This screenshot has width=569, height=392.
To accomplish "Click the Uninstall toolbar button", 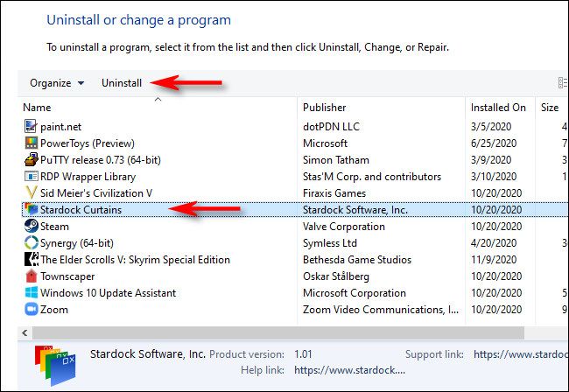I will (122, 83).
